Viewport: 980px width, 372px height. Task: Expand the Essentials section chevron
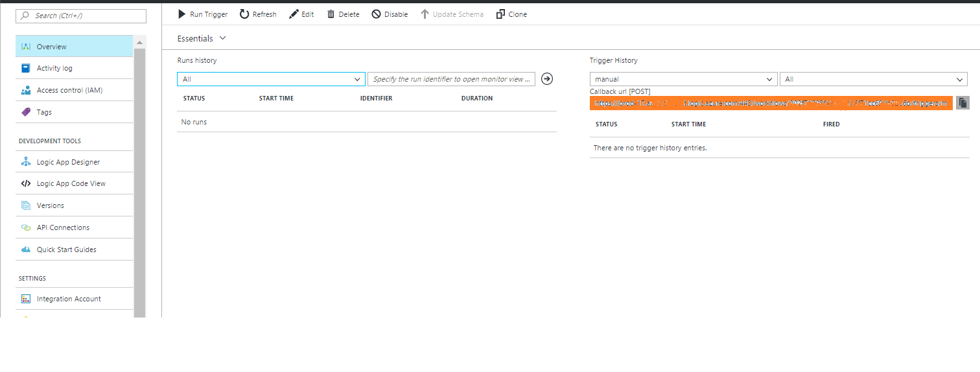[x=223, y=38]
